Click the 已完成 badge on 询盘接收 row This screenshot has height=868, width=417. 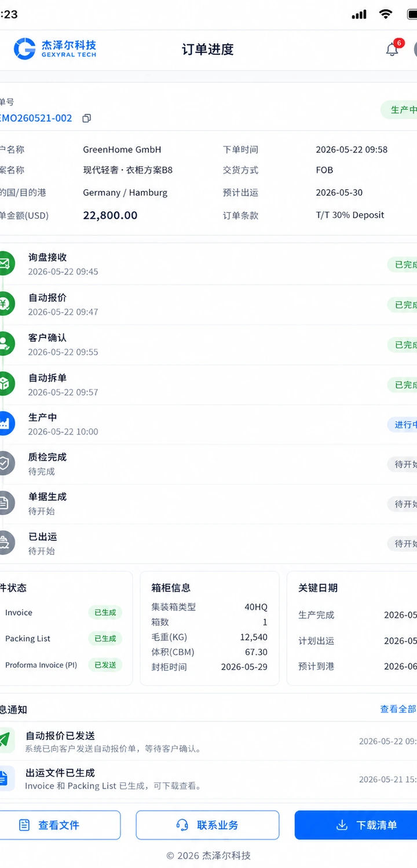403,264
